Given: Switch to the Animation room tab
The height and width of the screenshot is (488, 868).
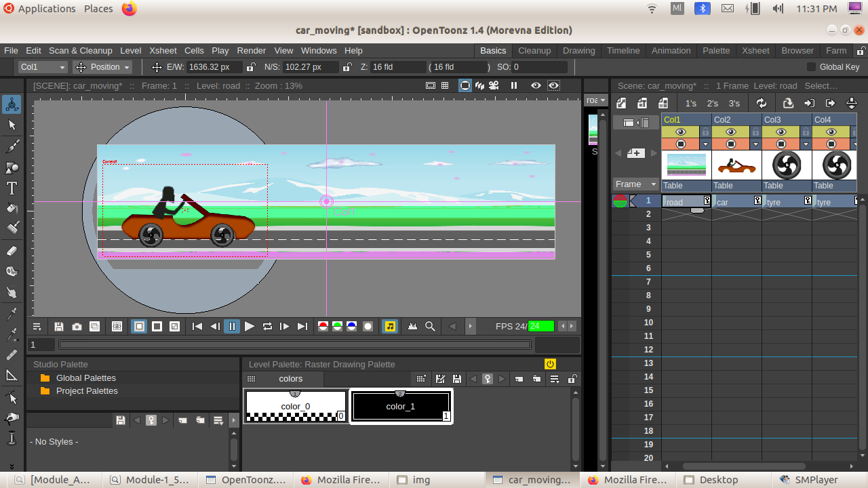Looking at the screenshot, I should click(x=671, y=50).
